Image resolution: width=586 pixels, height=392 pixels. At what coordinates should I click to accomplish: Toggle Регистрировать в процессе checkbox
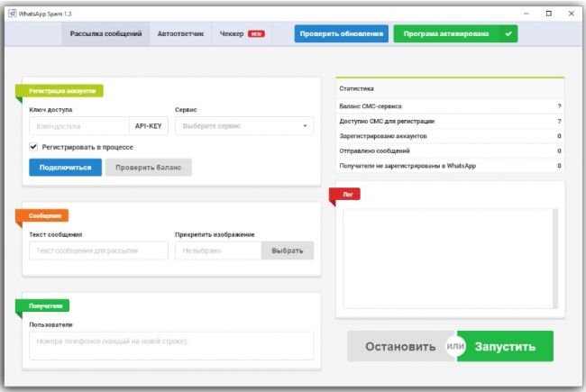(x=33, y=147)
